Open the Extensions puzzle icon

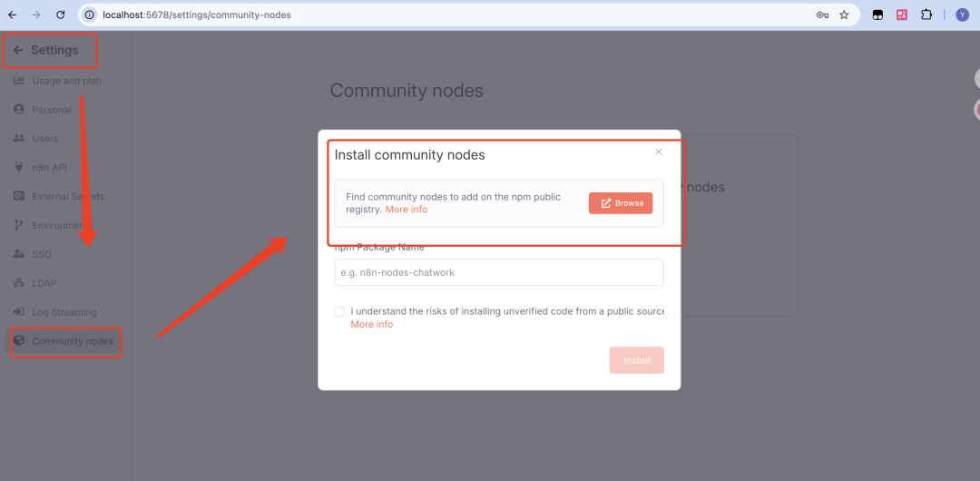tap(926, 15)
